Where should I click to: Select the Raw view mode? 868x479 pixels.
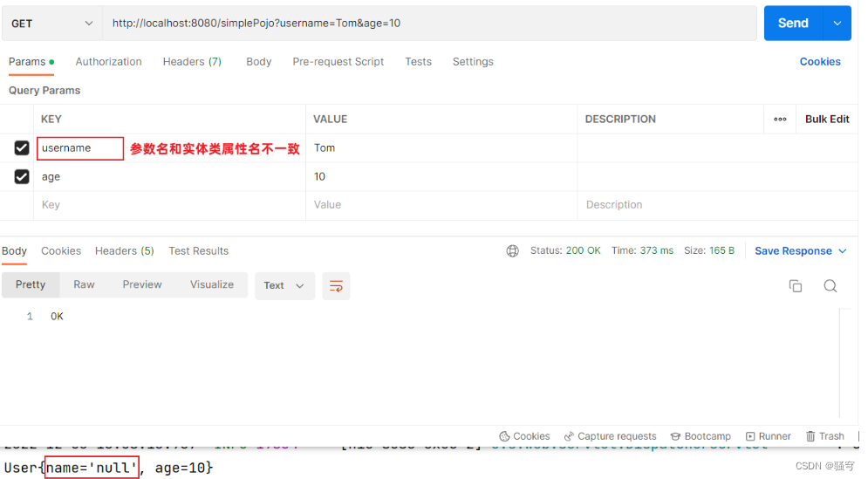tap(84, 284)
